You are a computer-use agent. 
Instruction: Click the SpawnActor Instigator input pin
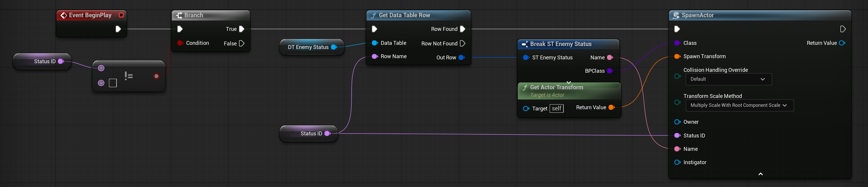(x=677, y=162)
